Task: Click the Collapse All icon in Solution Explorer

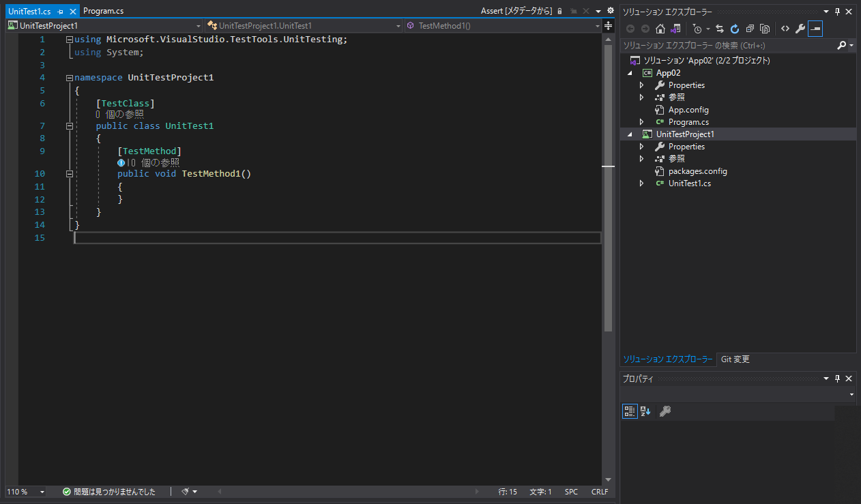Action: (x=750, y=29)
